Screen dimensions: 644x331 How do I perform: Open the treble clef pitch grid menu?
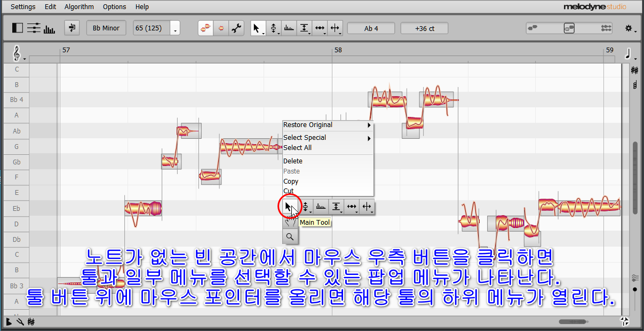[19, 53]
